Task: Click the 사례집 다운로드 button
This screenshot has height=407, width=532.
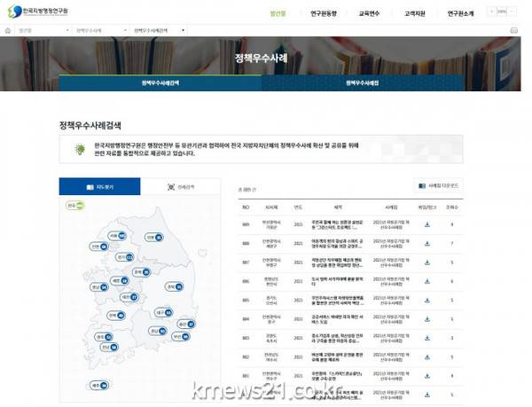Action: pos(438,186)
